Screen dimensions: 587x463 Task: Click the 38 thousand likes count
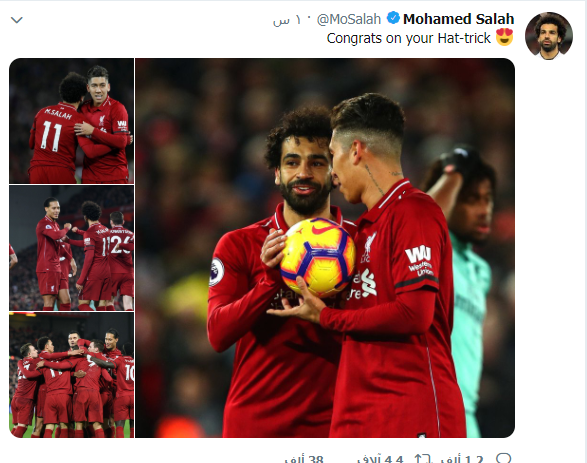304,459
